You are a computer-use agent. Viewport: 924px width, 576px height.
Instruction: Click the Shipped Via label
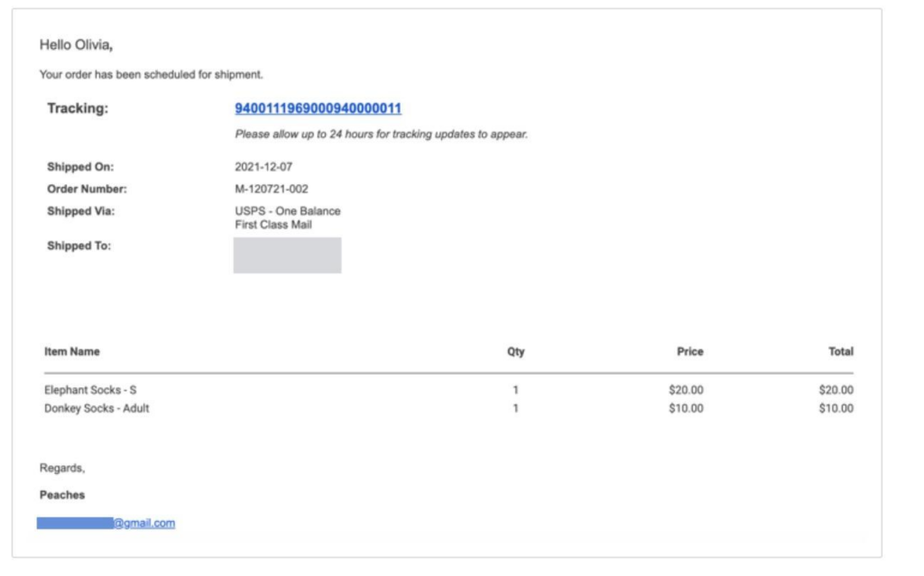81,211
